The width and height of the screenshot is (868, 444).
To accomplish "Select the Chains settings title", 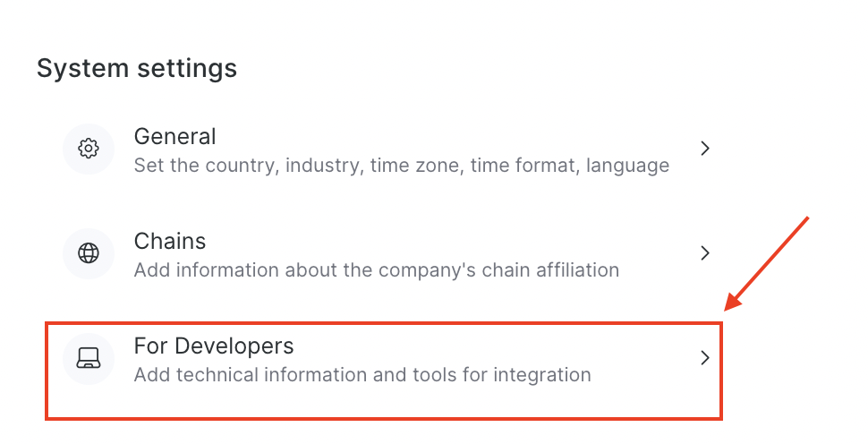I will tap(170, 242).
